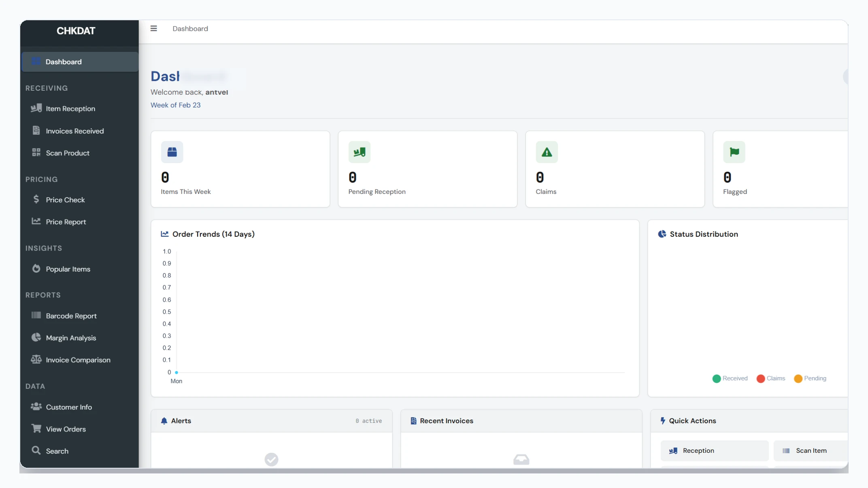Click the Flagged flag icon

pos(734,152)
